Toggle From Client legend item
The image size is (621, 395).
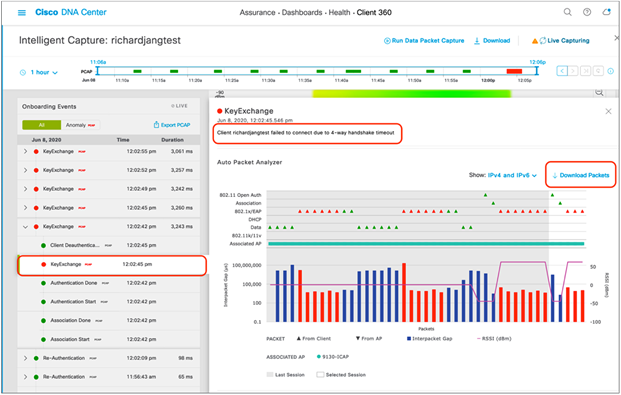[314, 339]
